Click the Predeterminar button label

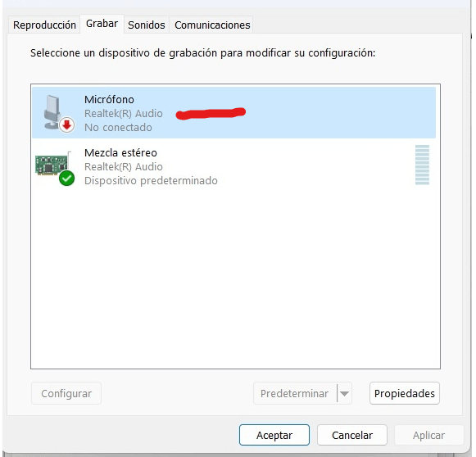coord(294,394)
